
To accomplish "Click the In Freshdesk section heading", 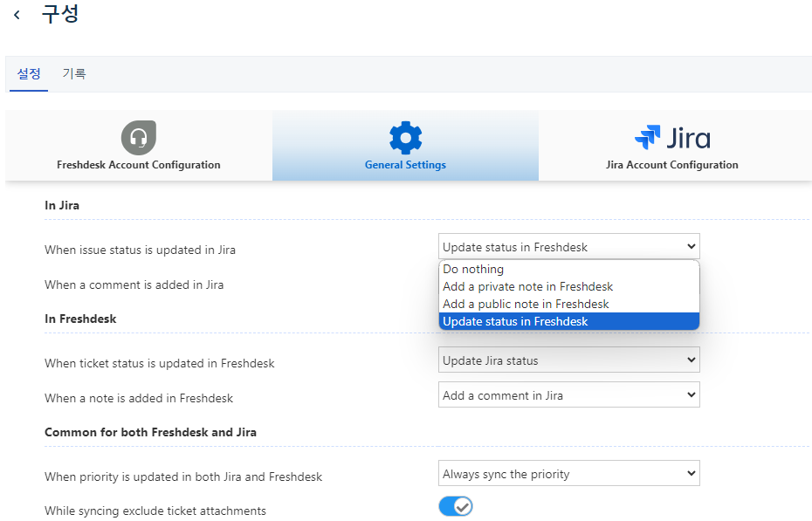I will (x=80, y=319).
